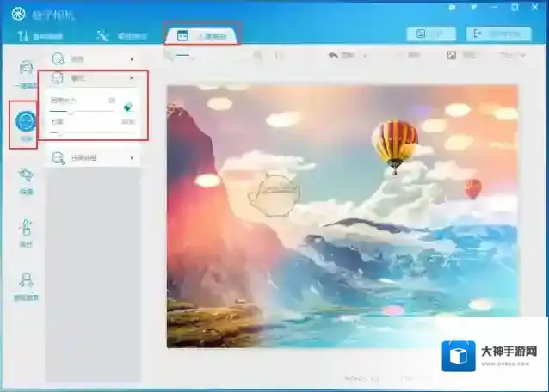Screen dimensions: 549x392
Task: Open the basic editing tab with the wrench-and-brush icon
Action: click(x=40, y=36)
